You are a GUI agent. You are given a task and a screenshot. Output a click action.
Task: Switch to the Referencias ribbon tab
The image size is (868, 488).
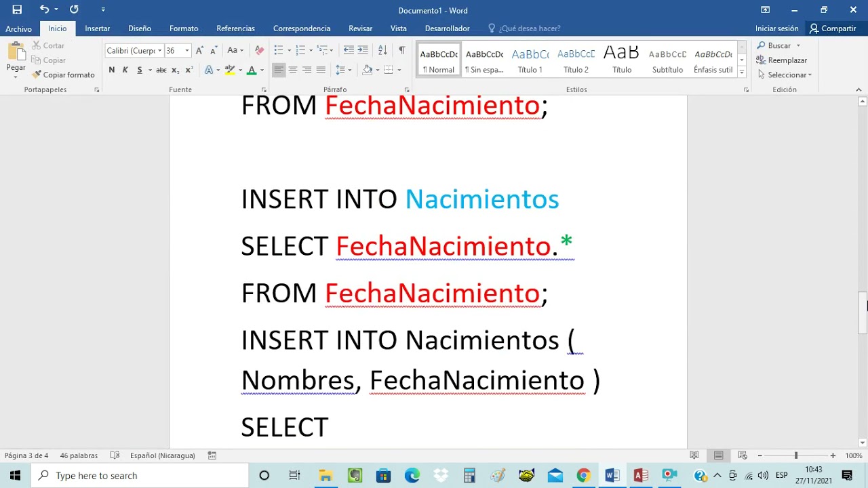pyautogui.click(x=235, y=28)
